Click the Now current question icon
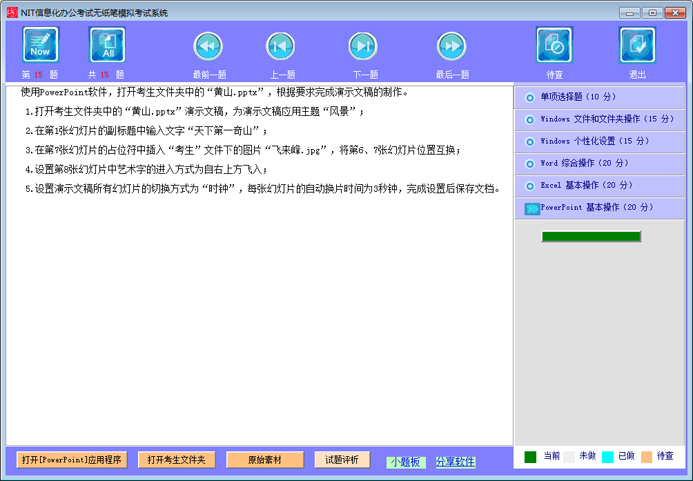693x481 pixels. point(41,45)
